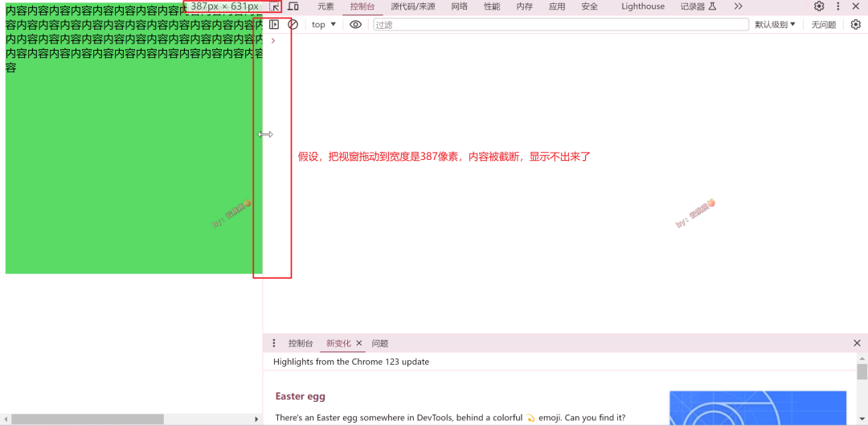This screenshot has width=868, height=426.
Task: Open the 安全 tab
Action: tap(590, 6)
